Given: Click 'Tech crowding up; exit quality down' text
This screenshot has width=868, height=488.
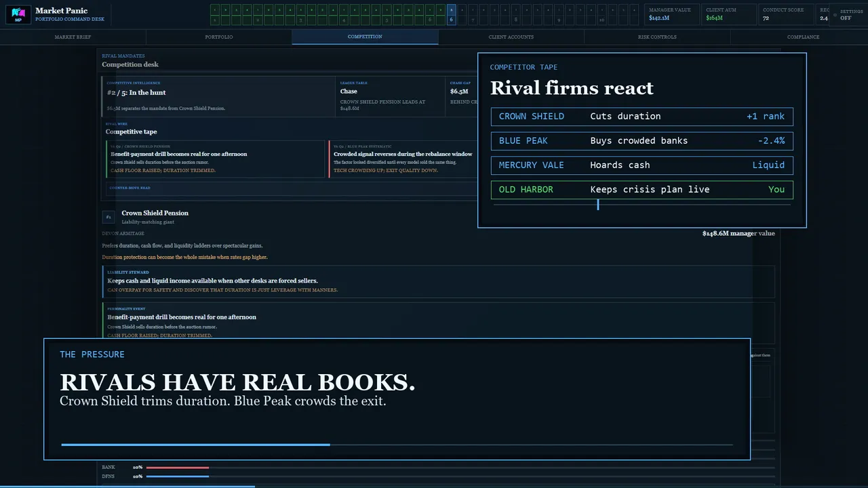Looking at the screenshot, I should [386, 171].
